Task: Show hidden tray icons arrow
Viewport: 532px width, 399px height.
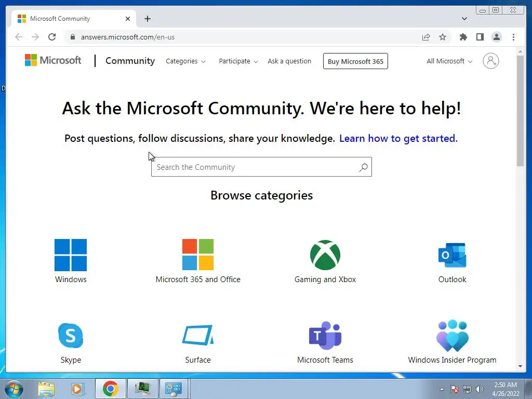Action: point(442,389)
